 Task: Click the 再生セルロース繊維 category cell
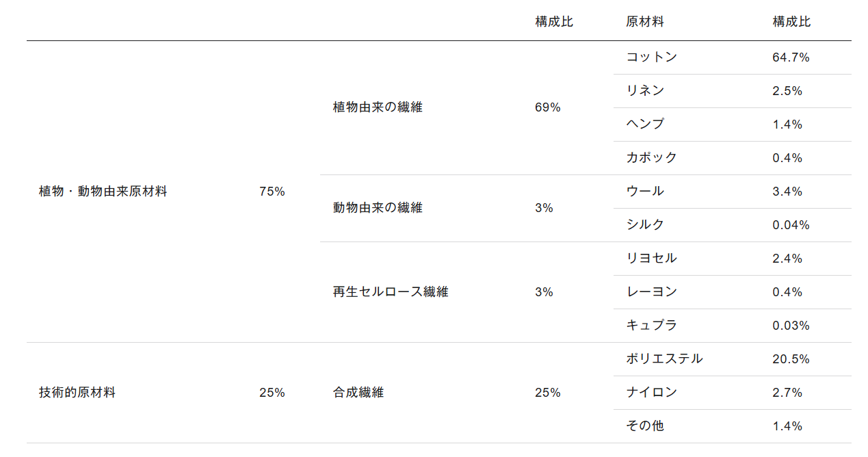(x=391, y=292)
